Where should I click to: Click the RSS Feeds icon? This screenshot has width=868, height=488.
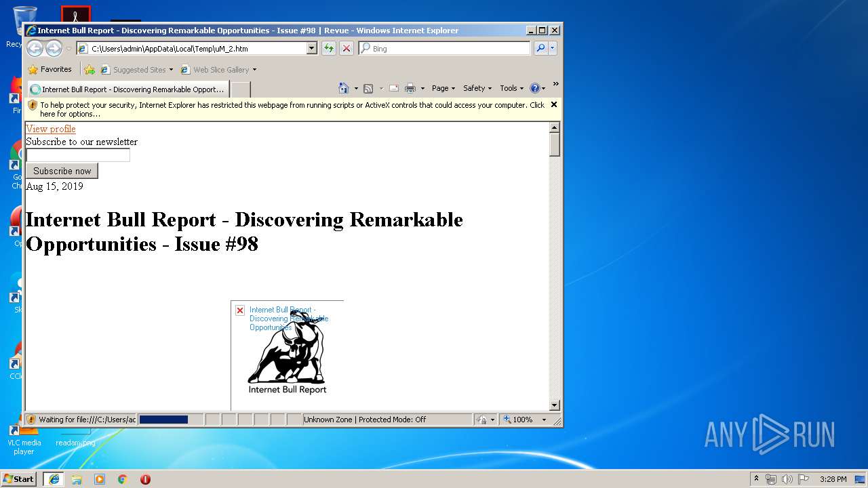coord(368,88)
